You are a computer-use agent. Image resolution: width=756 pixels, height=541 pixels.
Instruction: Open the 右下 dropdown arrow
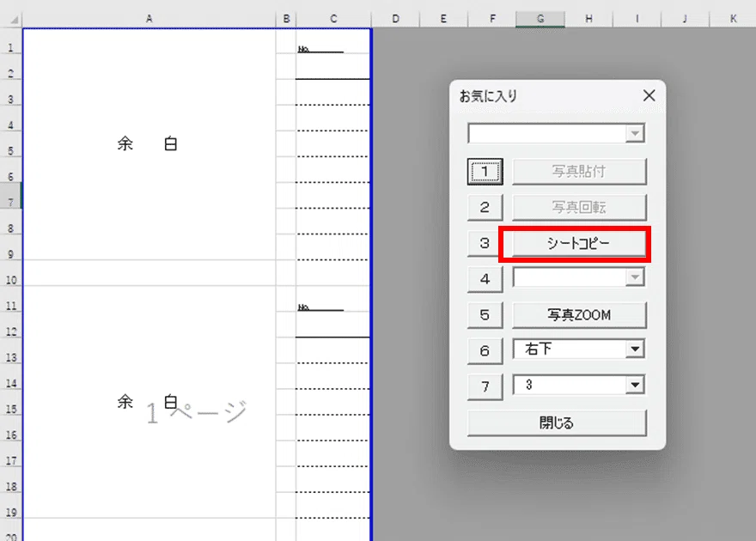635,349
